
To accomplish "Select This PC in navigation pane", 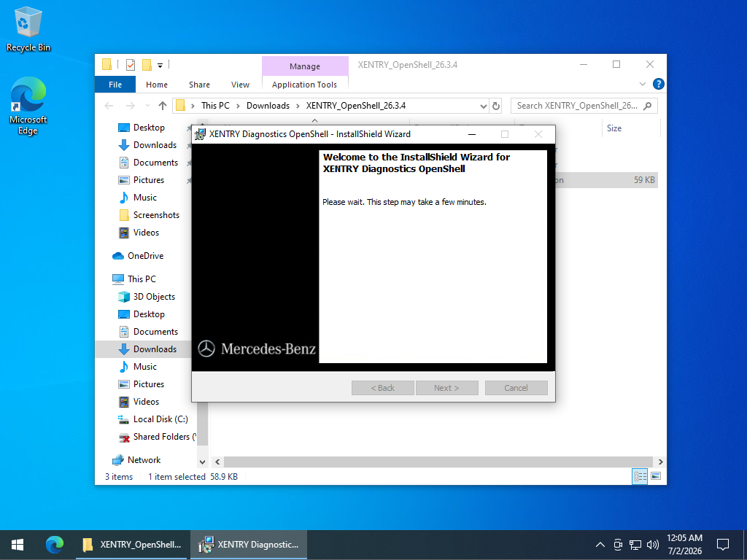I will 142,279.
